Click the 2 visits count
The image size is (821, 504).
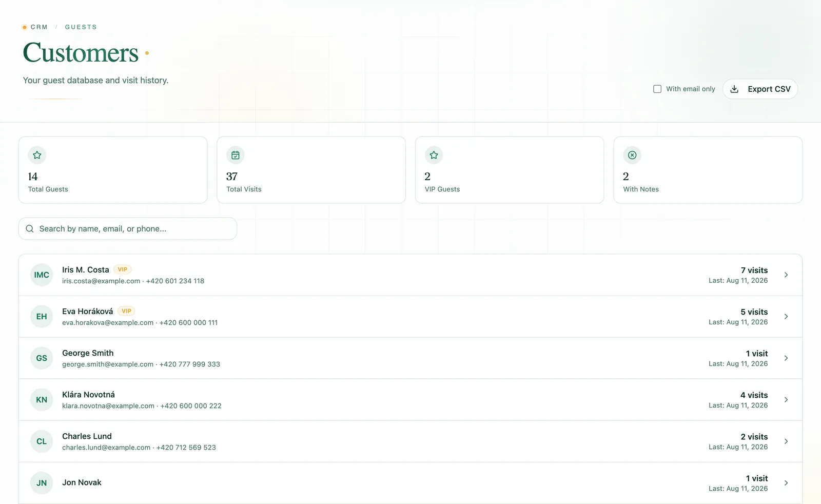[754, 437]
